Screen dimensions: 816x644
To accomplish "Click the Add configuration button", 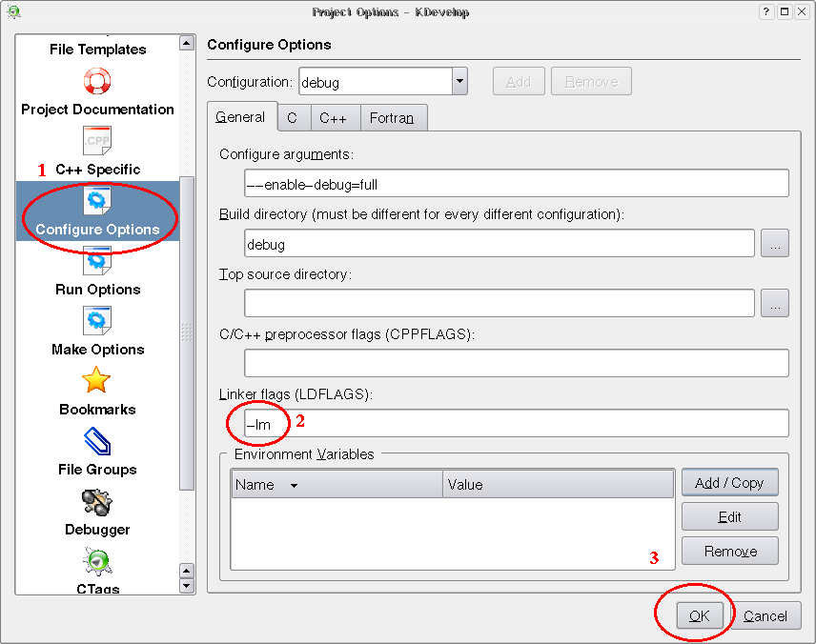I will (x=519, y=81).
